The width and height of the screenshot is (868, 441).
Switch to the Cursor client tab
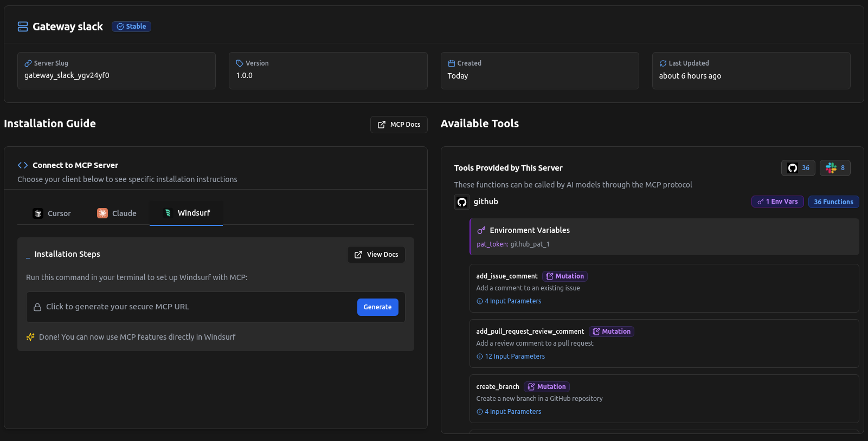click(x=52, y=213)
